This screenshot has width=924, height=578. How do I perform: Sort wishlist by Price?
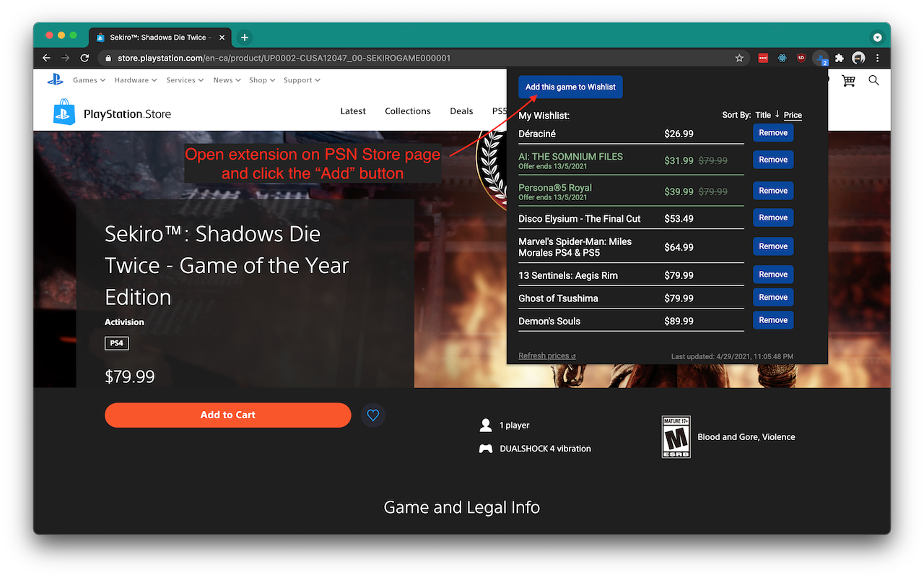click(793, 115)
